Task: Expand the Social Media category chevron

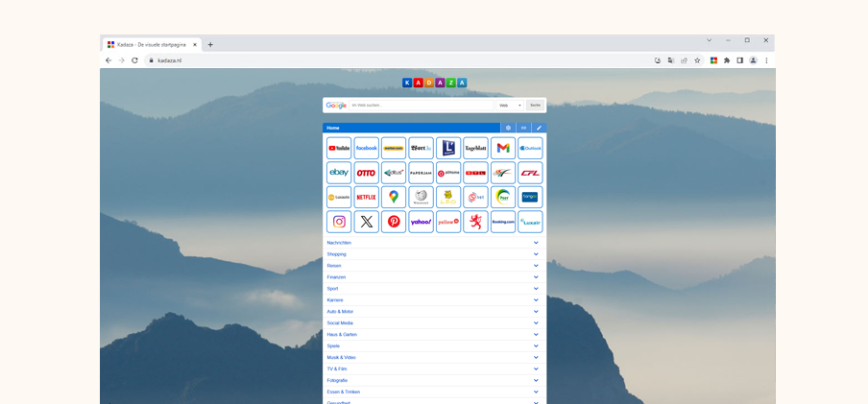Action: click(x=536, y=322)
